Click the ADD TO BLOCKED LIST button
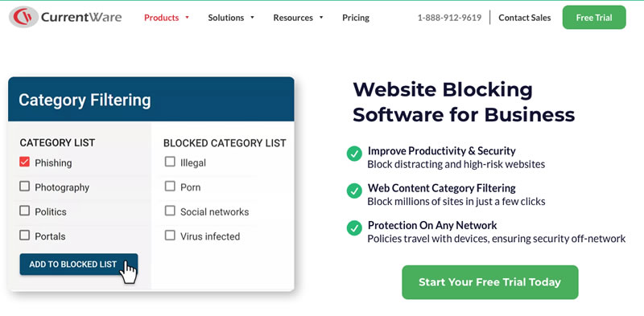 click(78, 265)
